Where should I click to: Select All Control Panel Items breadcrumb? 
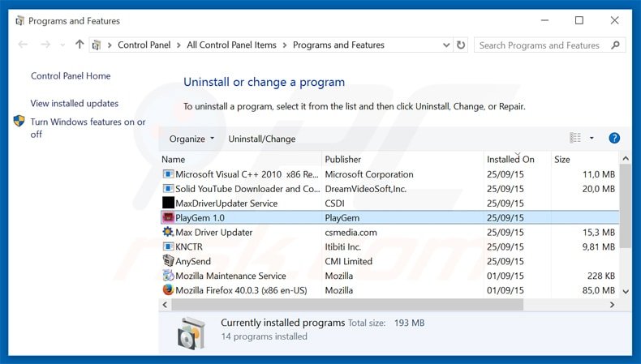coord(231,45)
